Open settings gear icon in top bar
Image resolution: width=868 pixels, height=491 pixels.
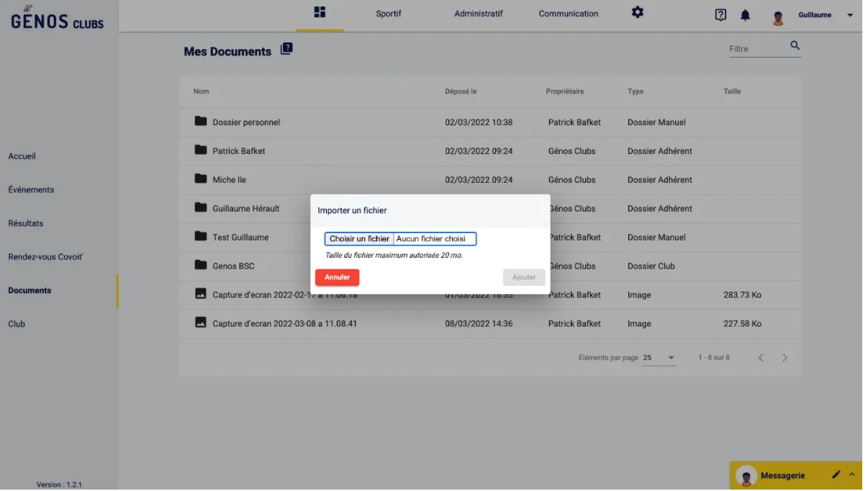[x=637, y=12]
